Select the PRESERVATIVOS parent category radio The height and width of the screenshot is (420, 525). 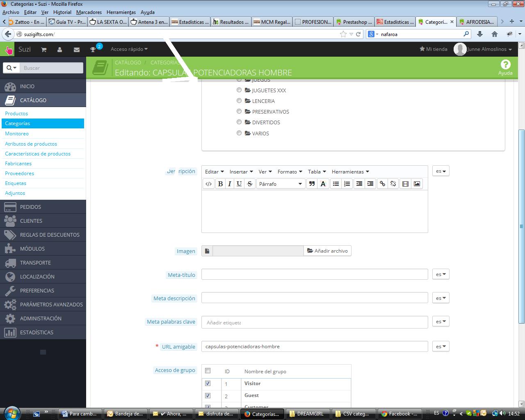[239, 111]
